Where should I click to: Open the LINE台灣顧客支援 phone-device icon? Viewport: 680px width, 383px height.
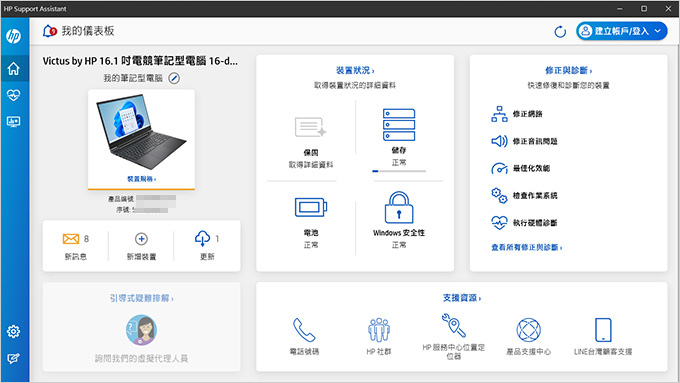(x=603, y=330)
